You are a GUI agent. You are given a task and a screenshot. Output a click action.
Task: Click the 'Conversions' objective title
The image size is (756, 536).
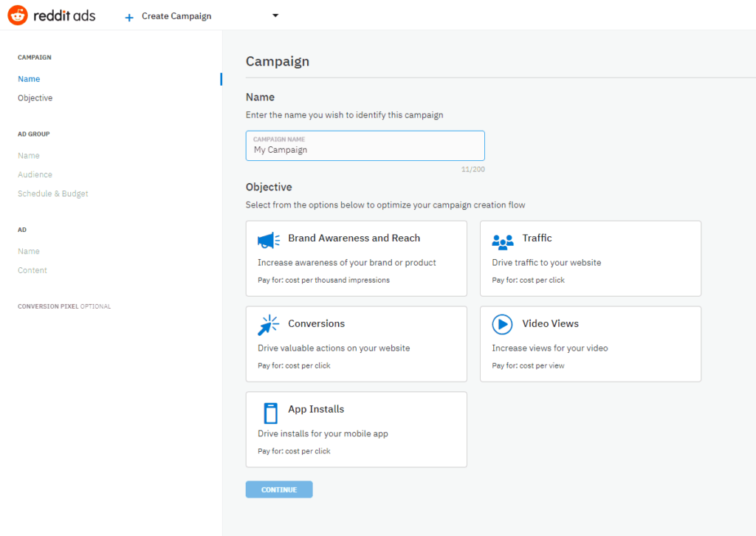pos(316,323)
